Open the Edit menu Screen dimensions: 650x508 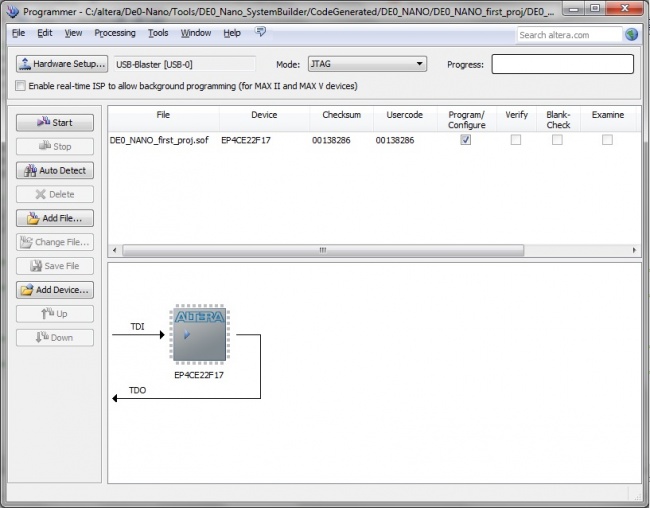point(45,33)
